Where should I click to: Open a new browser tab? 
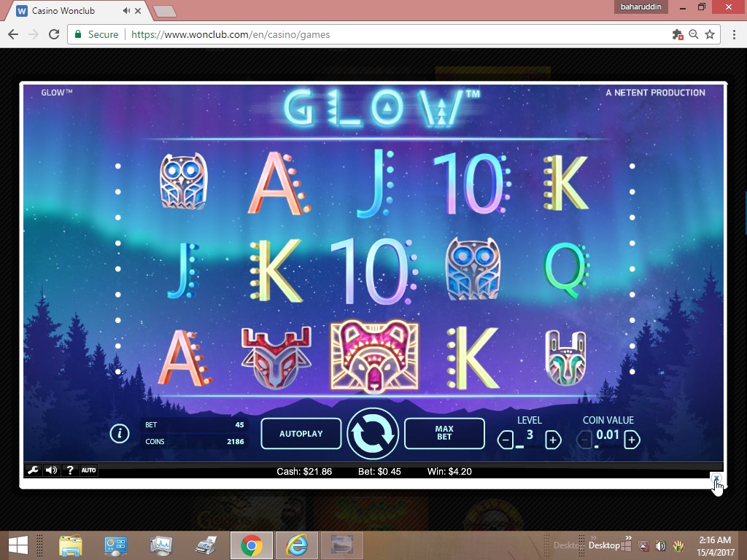click(165, 11)
